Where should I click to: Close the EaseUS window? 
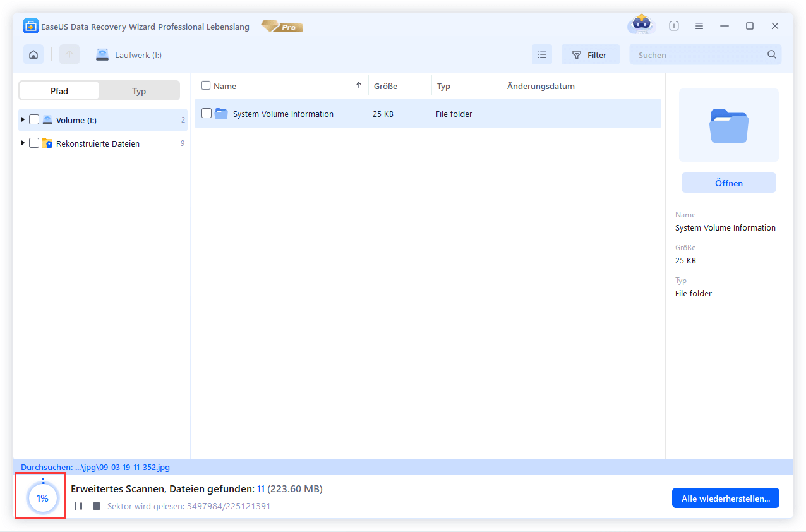(x=775, y=26)
